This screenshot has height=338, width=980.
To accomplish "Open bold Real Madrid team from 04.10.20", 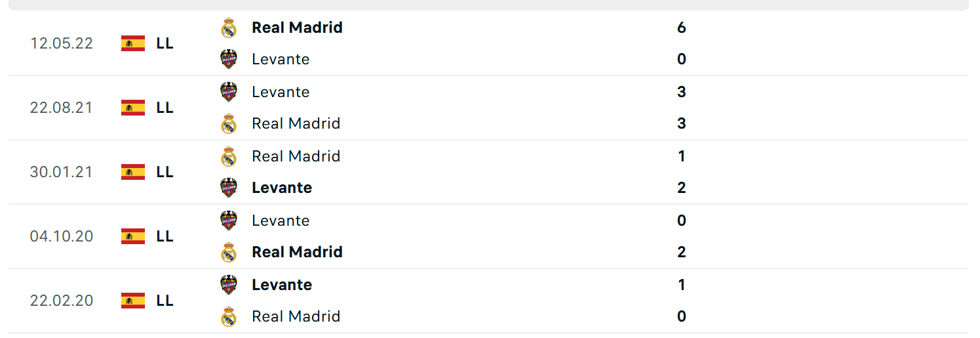I will tap(297, 252).
